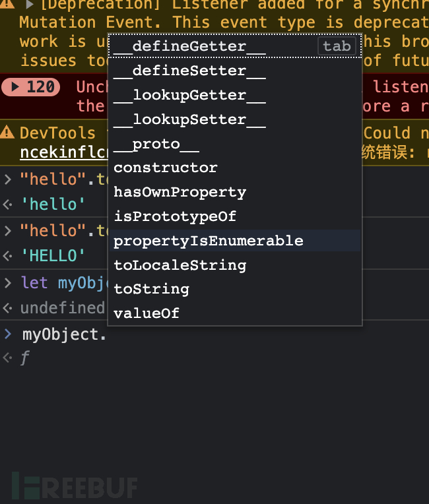Click the 'HELLO' output result
Viewport: 429px width, 504px height.
tap(53, 255)
